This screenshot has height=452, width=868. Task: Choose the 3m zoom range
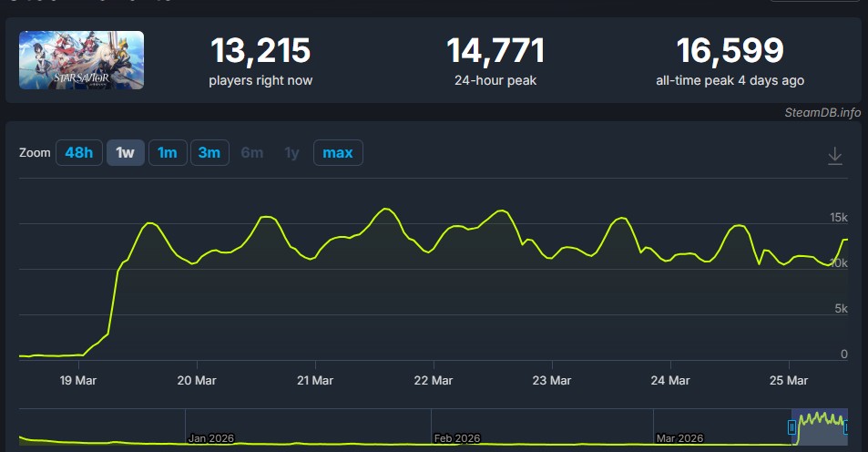209,153
